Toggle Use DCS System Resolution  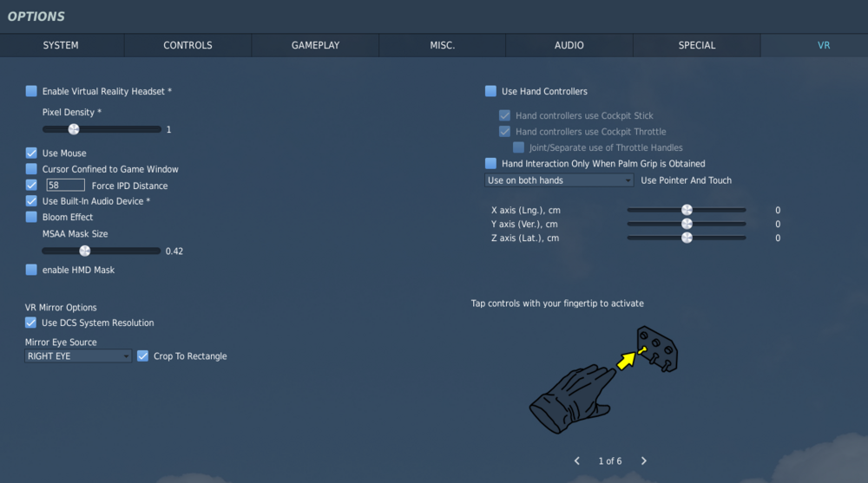click(x=30, y=323)
